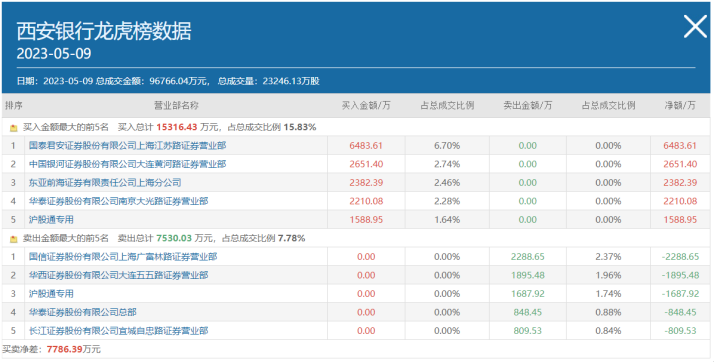Viewport: 714px width, 362px height.
Task: Click the 总成交量 23246.13万股 text
Action: click(269, 81)
